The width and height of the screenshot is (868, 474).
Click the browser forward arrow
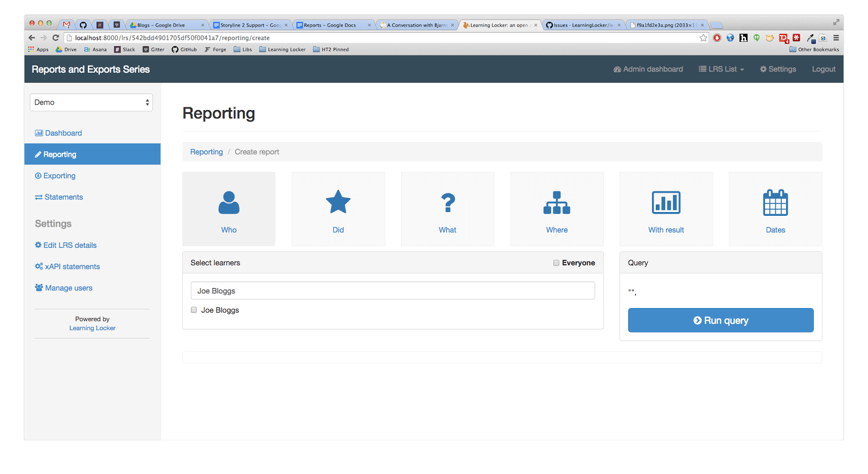pos(43,38)
